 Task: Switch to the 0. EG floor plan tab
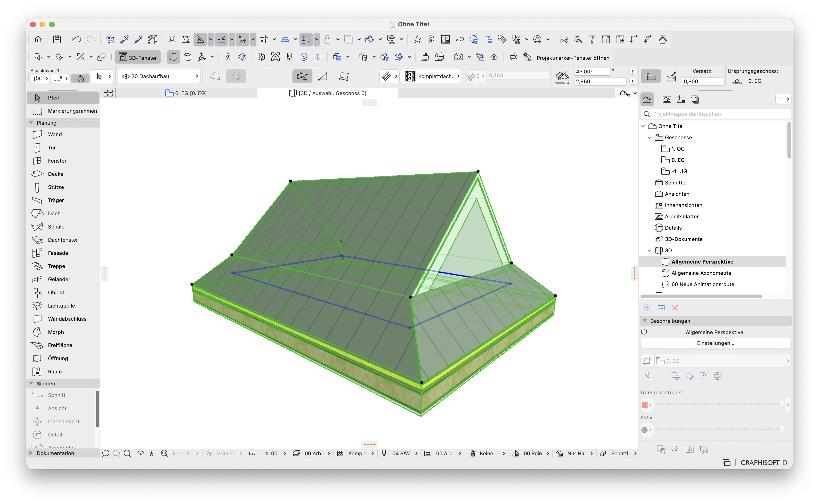pyautogui.click(x=186, y=93)
